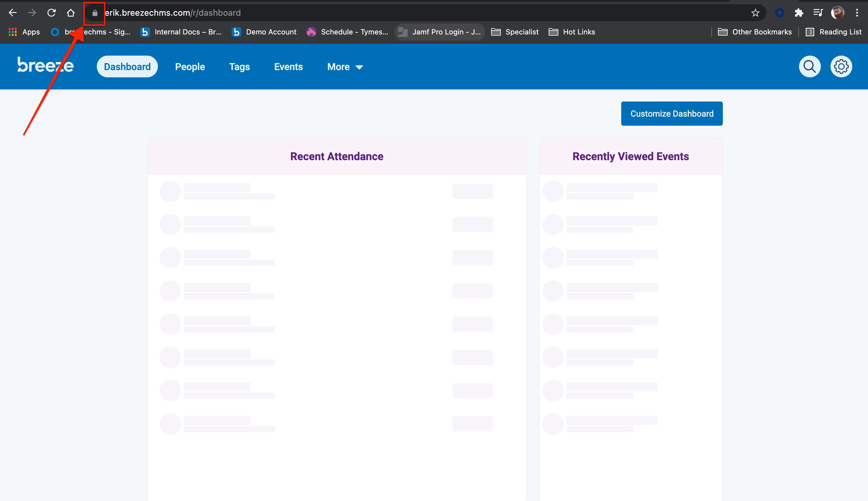The height and width of the screenshot is (501, 868).
Task: Open the Events section
Action: tap(288, 66)
